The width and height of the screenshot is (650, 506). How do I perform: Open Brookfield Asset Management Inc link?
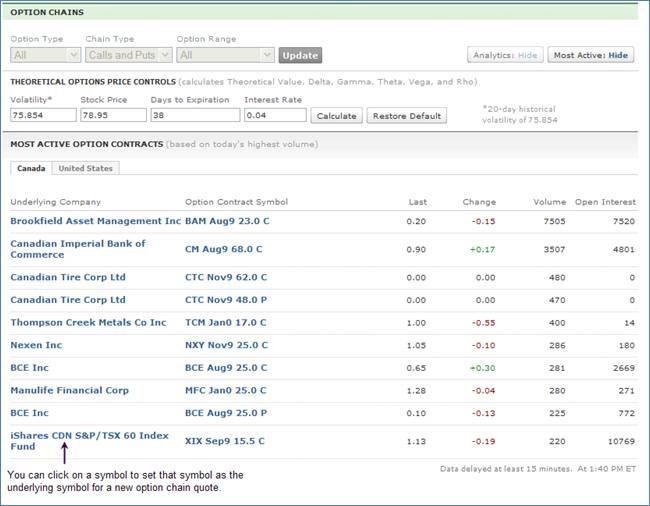96,221
